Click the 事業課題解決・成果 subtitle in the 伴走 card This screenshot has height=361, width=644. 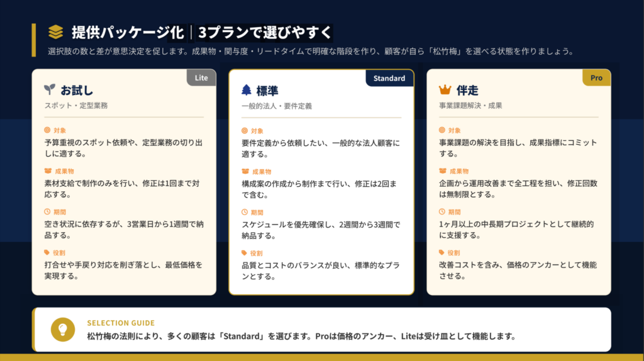[470, 106]
